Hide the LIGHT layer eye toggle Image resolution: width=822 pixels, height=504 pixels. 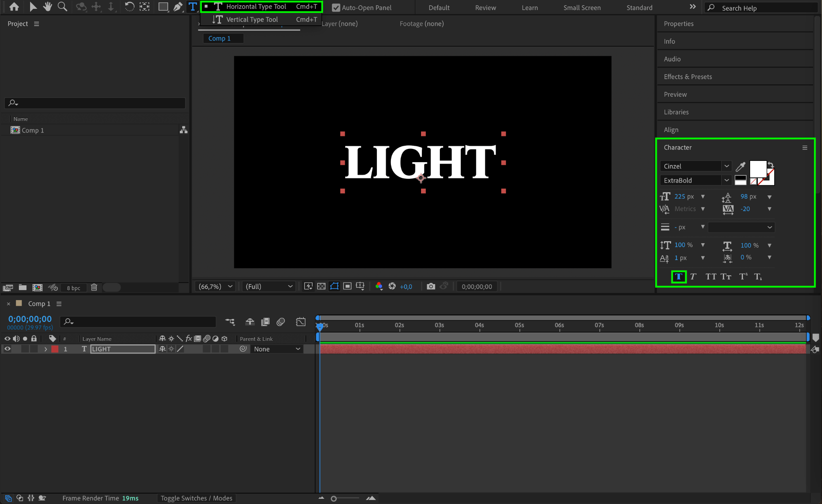7,349
